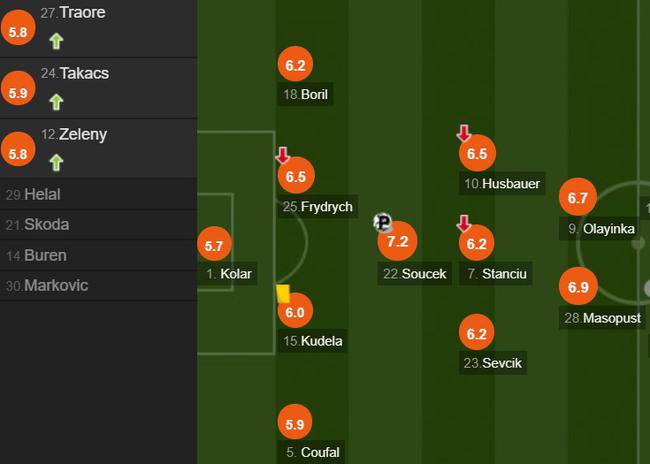Click the penalty ball icon beside Soucek
650x464 pixels.
(x=383, y=223)
